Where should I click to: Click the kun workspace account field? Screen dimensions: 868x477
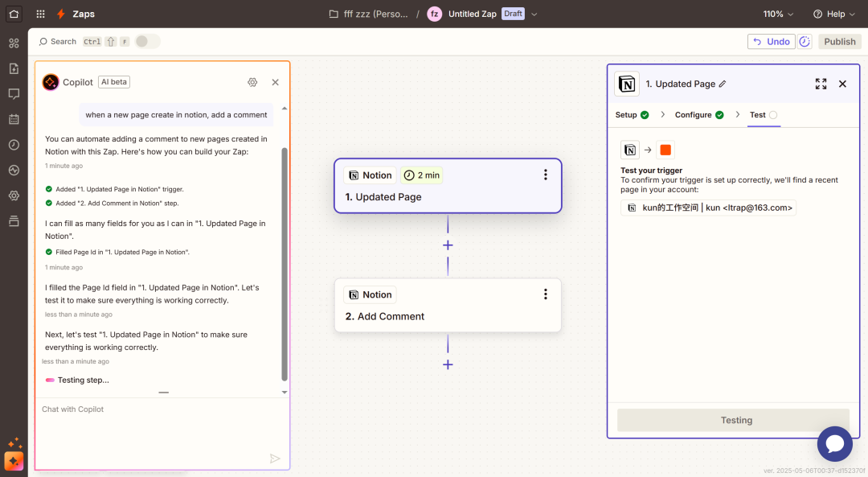coord(709,208)
